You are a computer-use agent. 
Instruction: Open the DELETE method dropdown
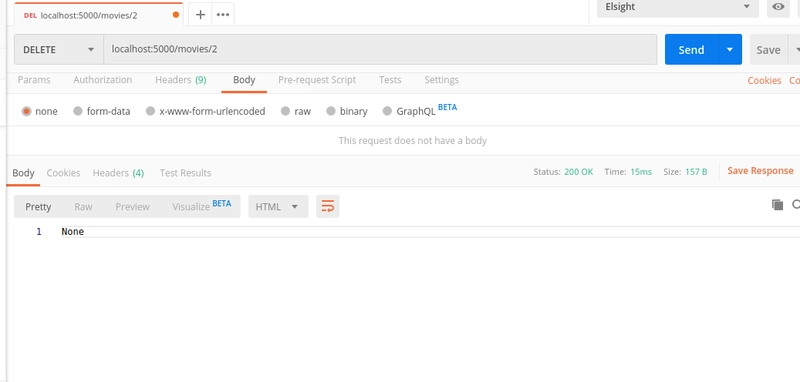pos(59,49)
